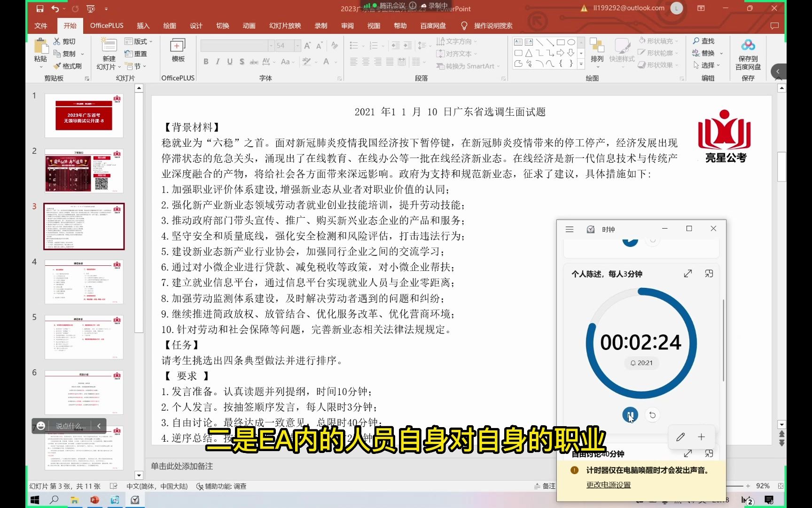Open the Select (选择) dropdown
This screenshot has width=812, height=508.
[x=708, y=65]
